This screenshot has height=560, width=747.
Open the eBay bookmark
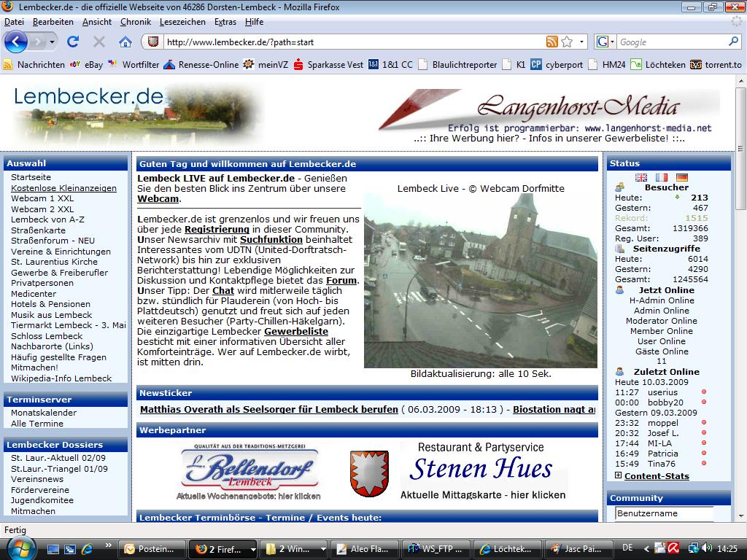pyautogui.click(x=86, y=65)
